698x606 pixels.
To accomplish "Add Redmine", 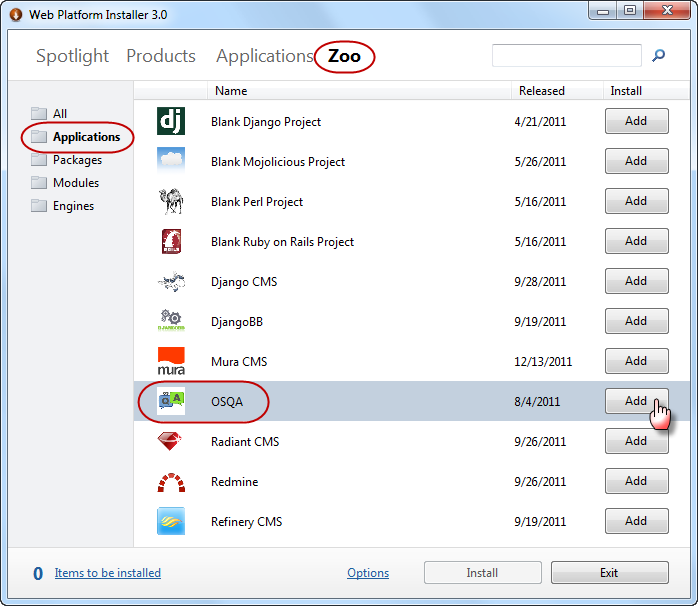I will [x=637, y=481].
